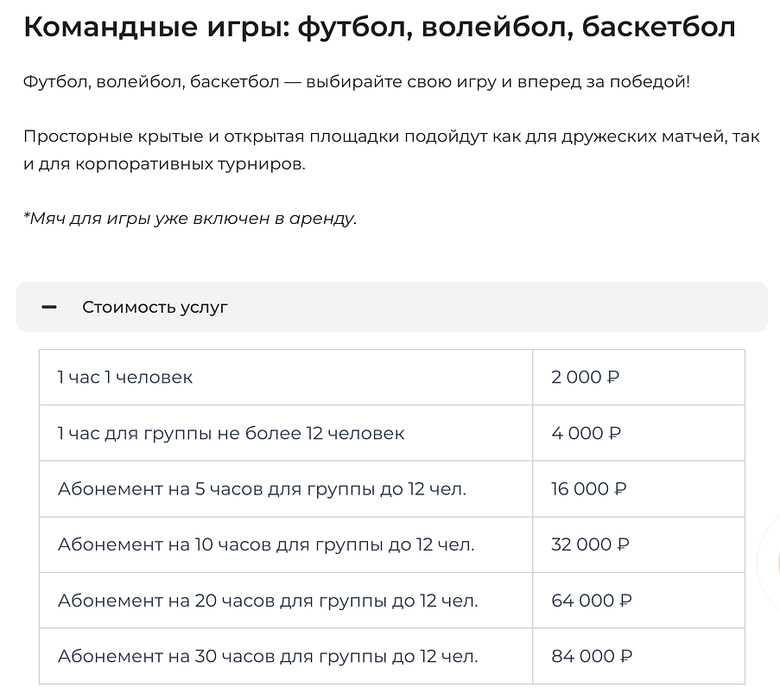Image resolution: width=780 pixels, height=700 pixels.
Task: Click the 32 000 ₽ price cell
Action: 590,544
